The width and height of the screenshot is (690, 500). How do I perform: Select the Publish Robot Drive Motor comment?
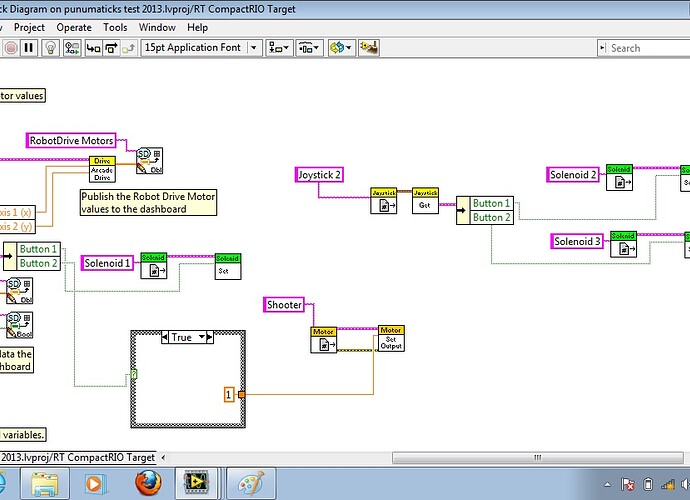click(x=148, y=202)
